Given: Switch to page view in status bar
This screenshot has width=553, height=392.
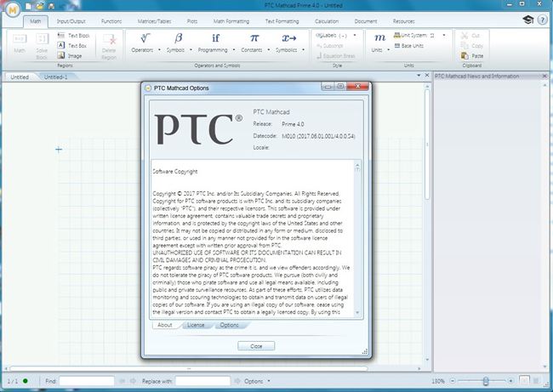Looking at the screenshot, I should tap(524, 381).
